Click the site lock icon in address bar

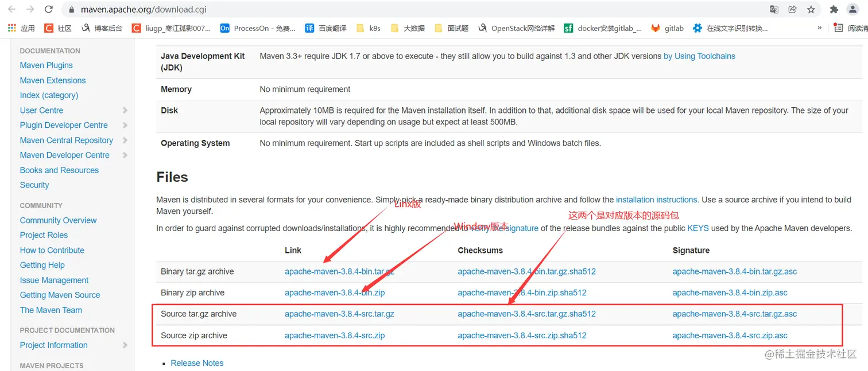tap(72, 10)
